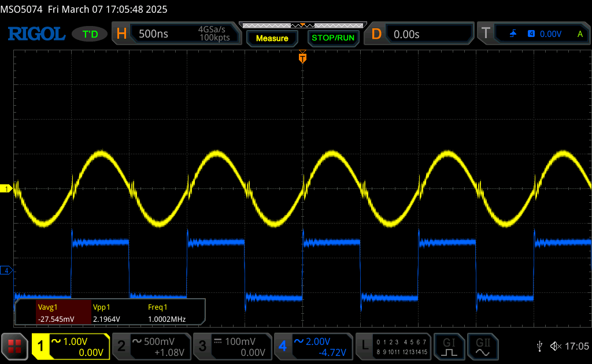Enable channel 2 set to 500mV
Screen dimensions: 592x364
click(151, 346)
